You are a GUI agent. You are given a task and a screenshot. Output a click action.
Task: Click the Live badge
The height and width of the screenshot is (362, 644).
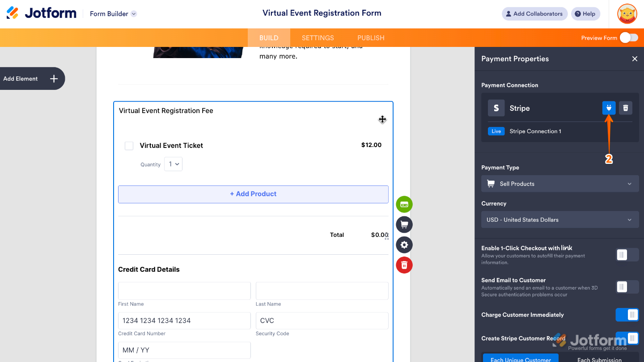(x=496, y=131)
